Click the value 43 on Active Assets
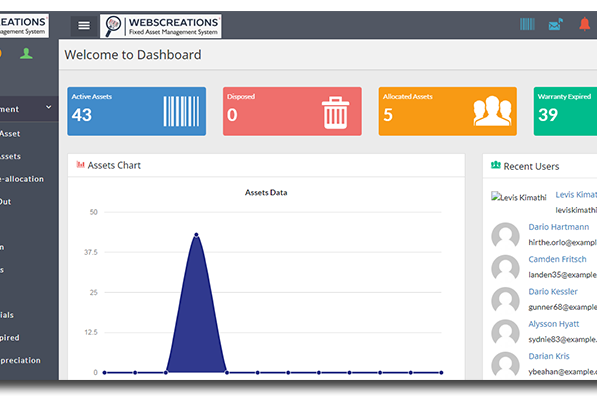 (82, 115)
